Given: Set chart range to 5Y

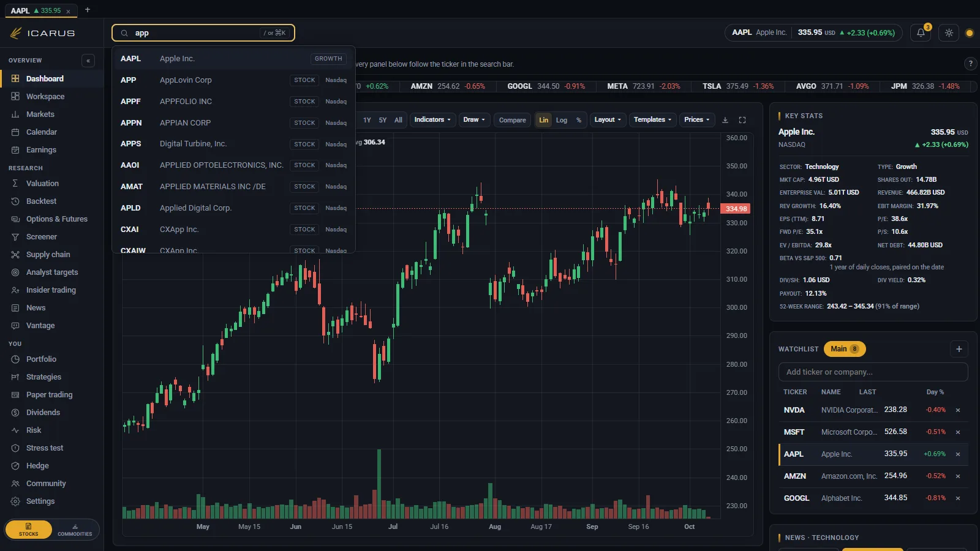Looking at the screenshot, I should [383, 120].
